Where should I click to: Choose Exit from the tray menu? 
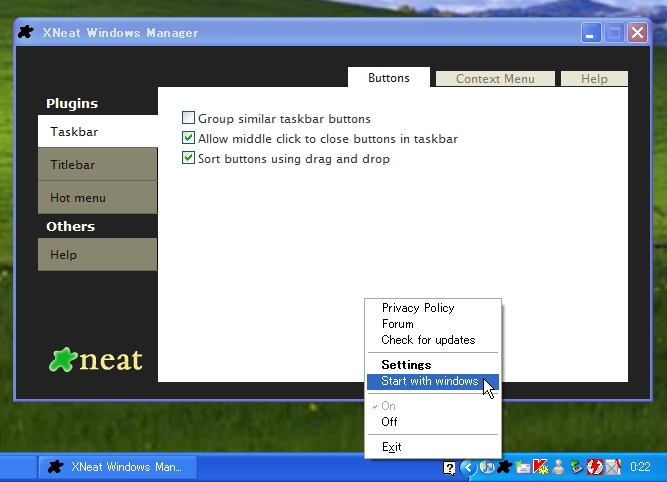[433, 447]
